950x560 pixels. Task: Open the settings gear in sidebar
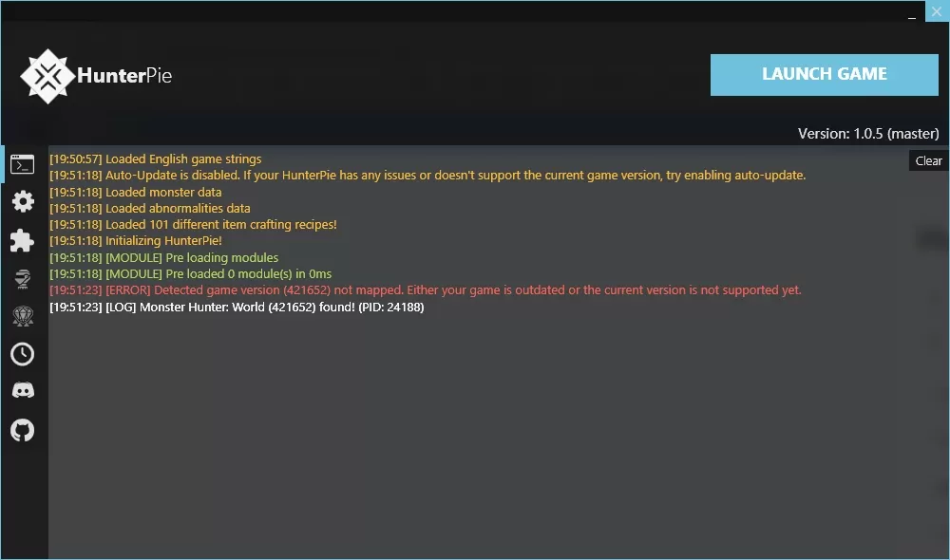coord(23,201)
